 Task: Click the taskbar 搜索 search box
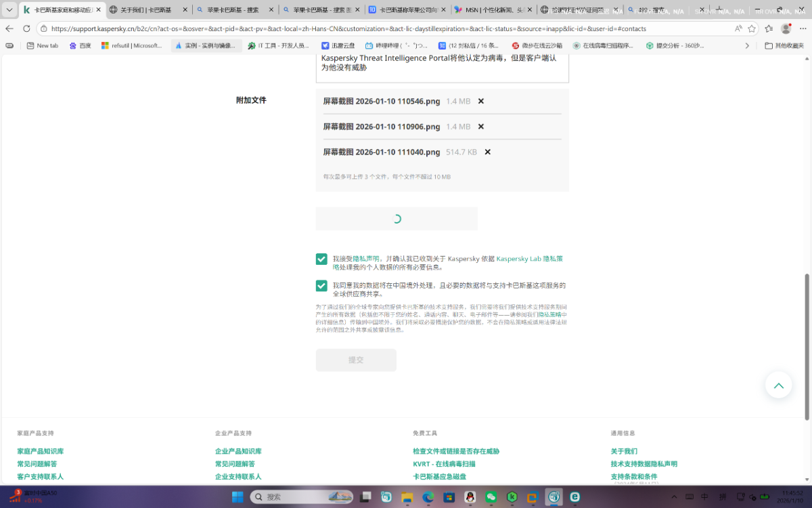(x=302, y=497)
